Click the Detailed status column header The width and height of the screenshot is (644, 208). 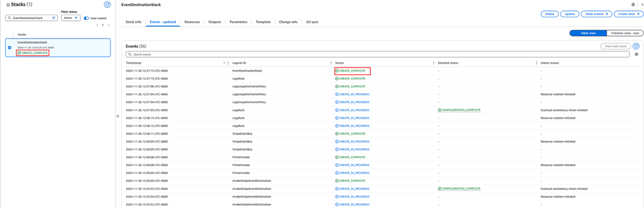pyautogui.click(x=448, y=63)
